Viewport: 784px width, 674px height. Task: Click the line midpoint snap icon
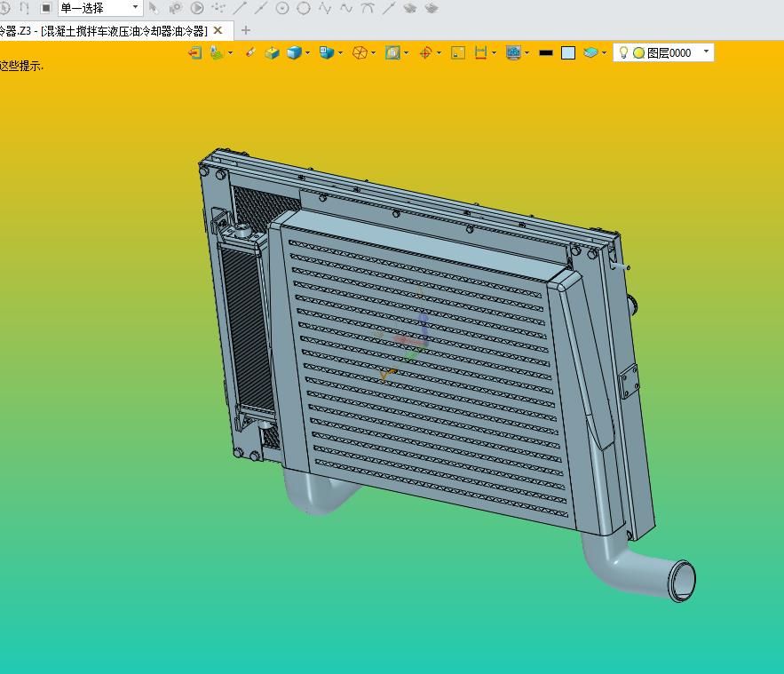(x=261, y=8)
